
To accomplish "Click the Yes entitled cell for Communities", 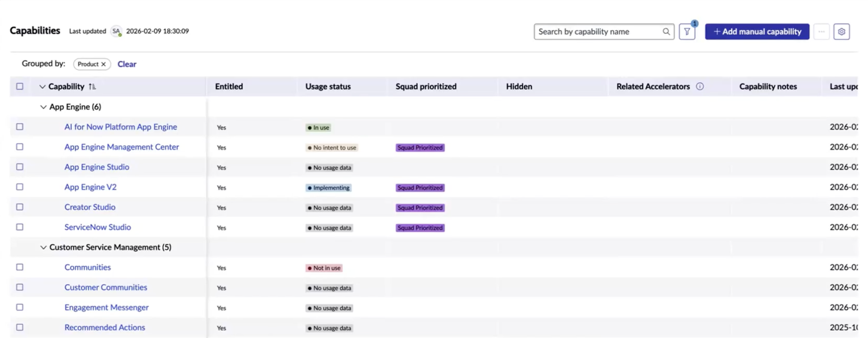I will tap(221, 268).
